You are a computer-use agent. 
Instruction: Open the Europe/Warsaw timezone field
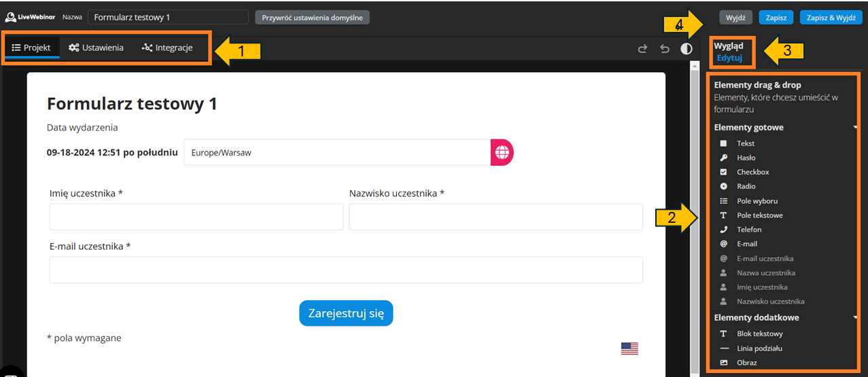[x=336, y=153]
